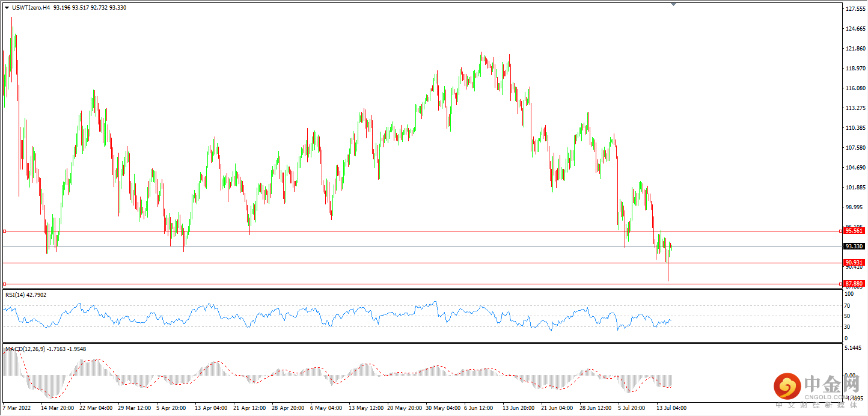Screen dimensions: 868x416
Task: Select the lower red horizontal support line
Action: 421,283
